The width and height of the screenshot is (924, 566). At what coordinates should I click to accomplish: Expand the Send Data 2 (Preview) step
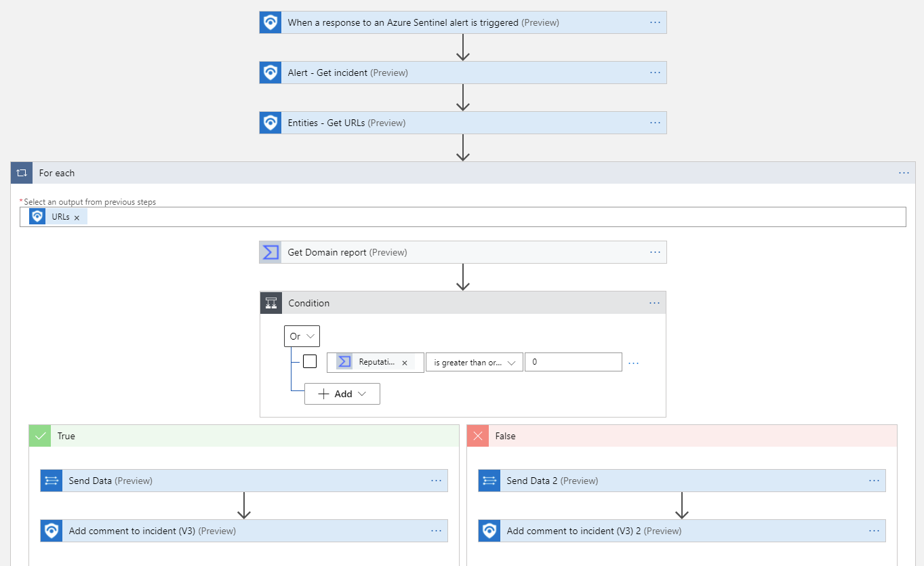(x=682, y=481)
